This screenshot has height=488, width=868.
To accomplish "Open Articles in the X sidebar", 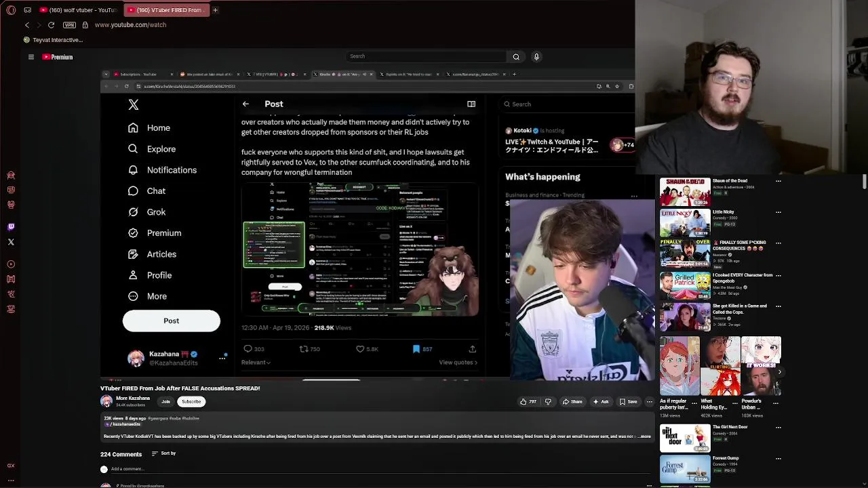I will click(152, 254).
